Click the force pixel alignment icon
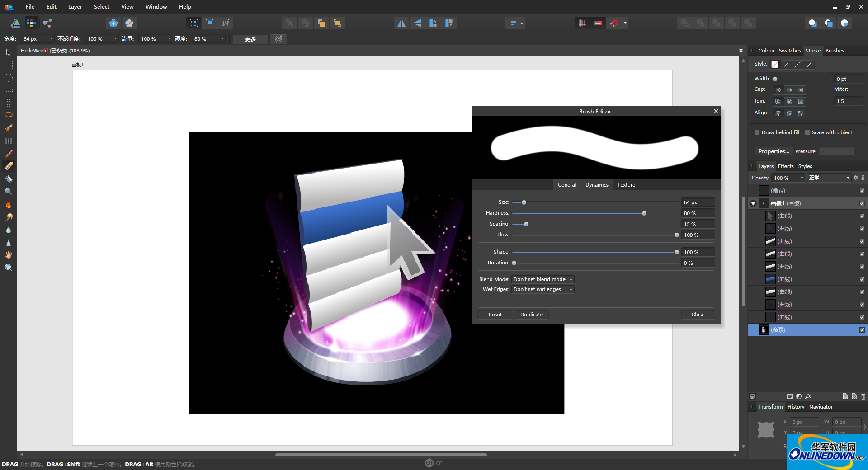The height and width of the screenshot is (470, 868). (582, 23)
